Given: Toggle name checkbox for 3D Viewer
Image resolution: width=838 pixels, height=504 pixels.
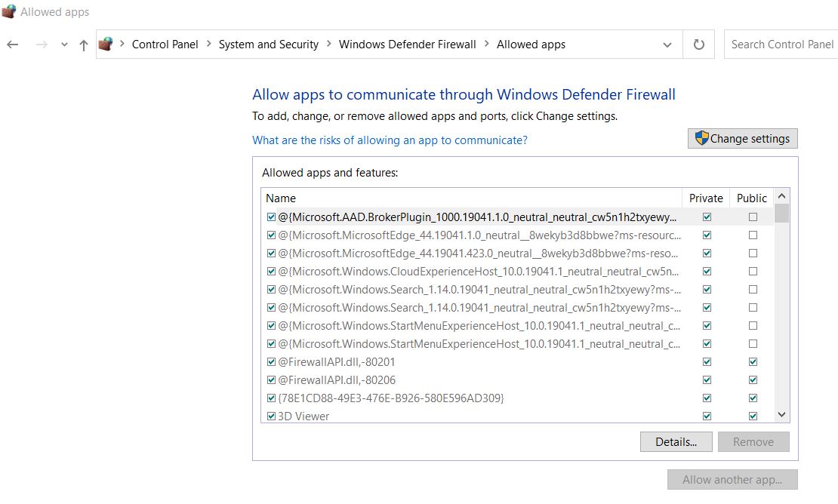Looking at the screenshot, I should pyautogui.click(x=271, y=416).
